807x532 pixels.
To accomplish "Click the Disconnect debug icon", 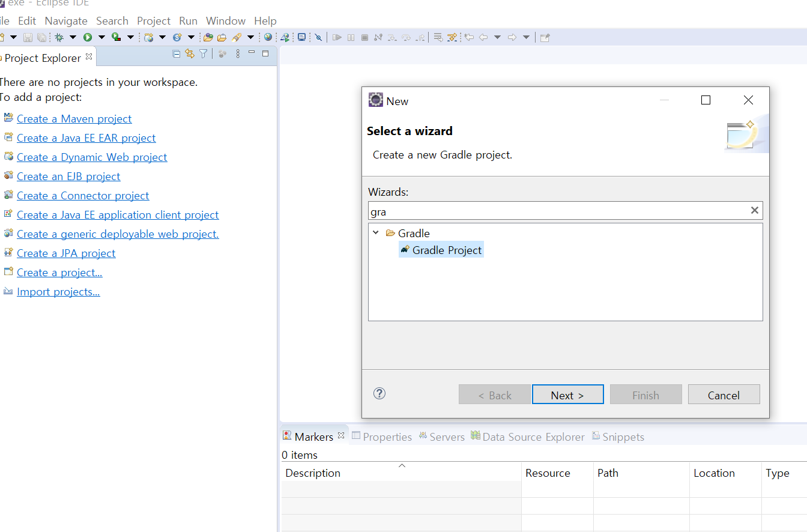I will coord(378,37).
